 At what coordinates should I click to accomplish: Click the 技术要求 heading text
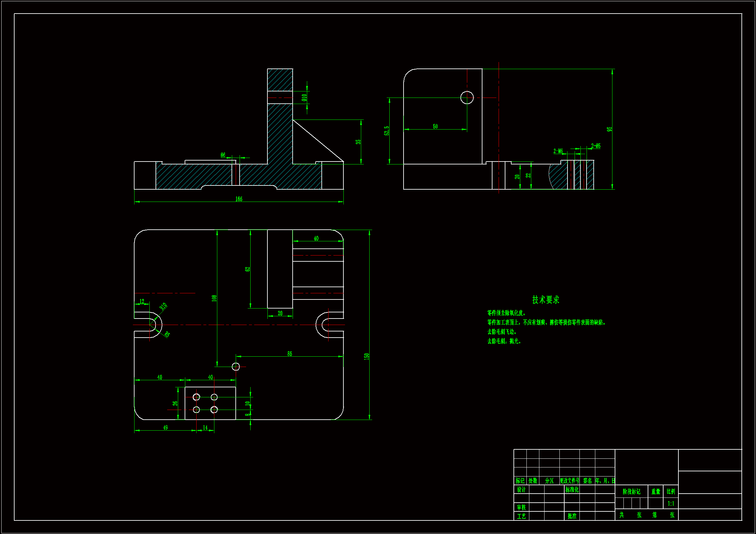[x=545, y=300]
